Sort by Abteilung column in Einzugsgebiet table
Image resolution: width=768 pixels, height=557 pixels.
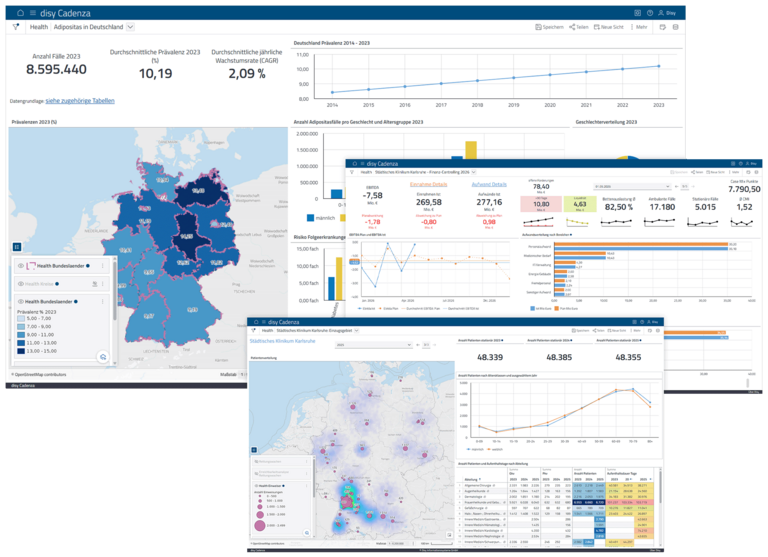click(x=472, y=479)
